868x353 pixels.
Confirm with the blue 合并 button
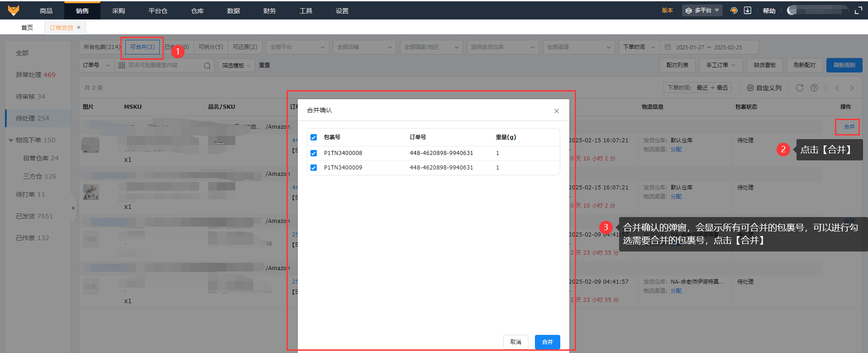pyautogui.click(x=548, y=342)
